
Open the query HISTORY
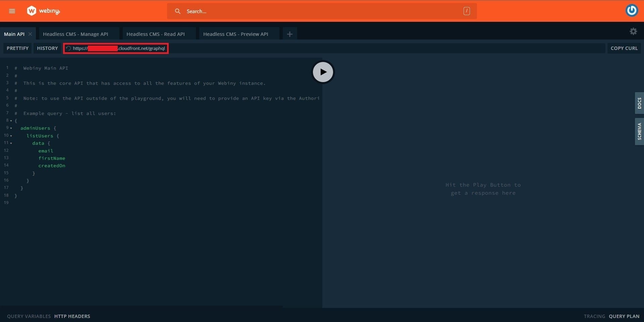[47, 48]
